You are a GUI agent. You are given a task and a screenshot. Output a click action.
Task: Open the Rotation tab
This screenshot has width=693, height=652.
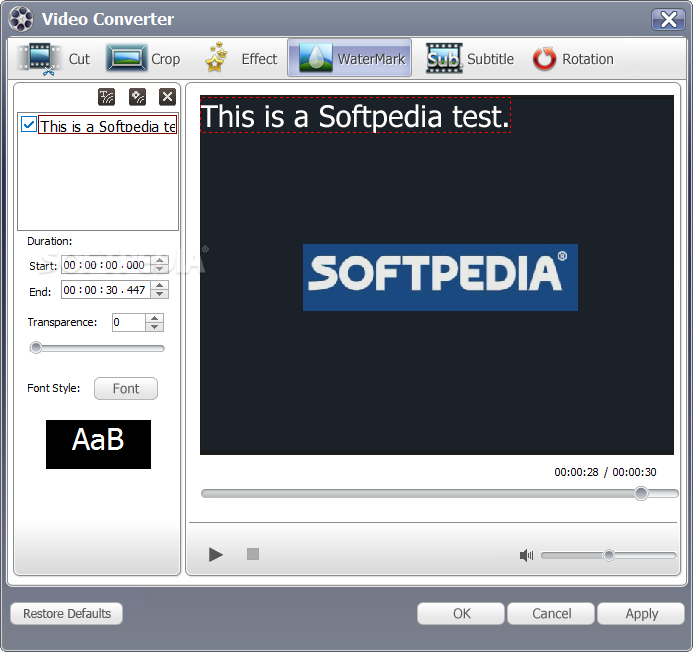pos(573,59)
